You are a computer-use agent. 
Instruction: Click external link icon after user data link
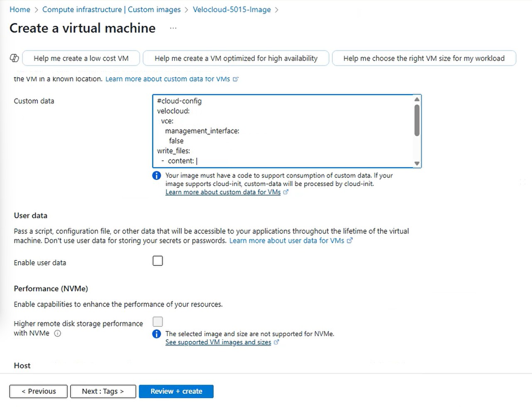click(x=350, y=240)
